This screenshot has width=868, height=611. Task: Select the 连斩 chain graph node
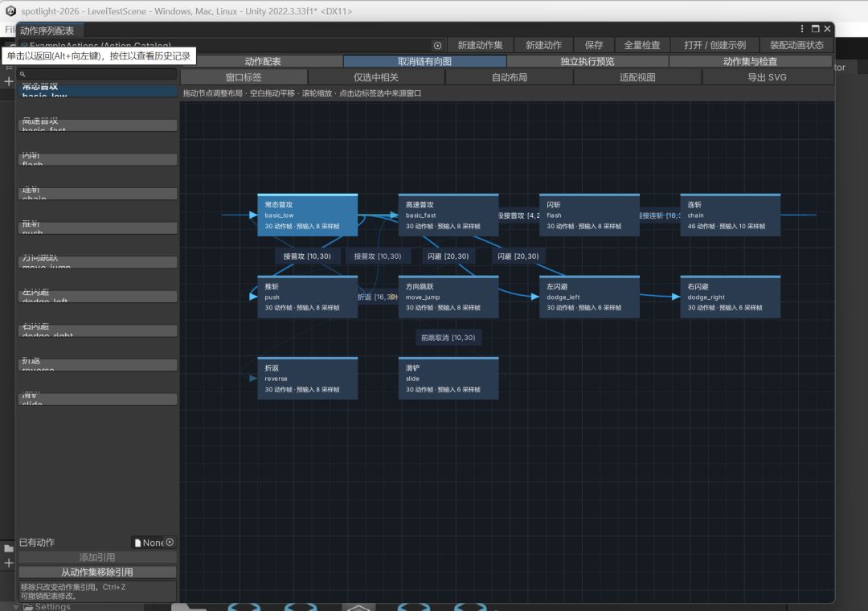coord(730,215)
